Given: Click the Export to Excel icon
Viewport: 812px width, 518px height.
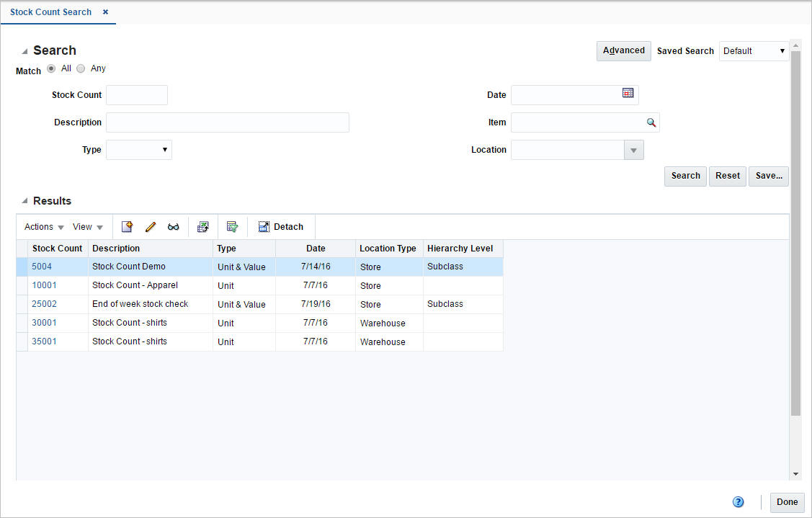Looking at the screenshot, I should coord(203,226).
